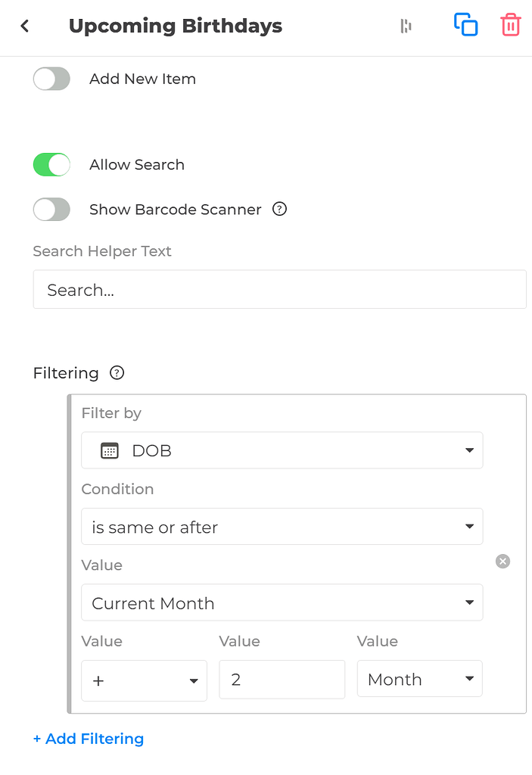Image resolution: width=532 pixels, height=775 pixels.
Task: Click the Upcoming Birthdays title
Action: 176,25
